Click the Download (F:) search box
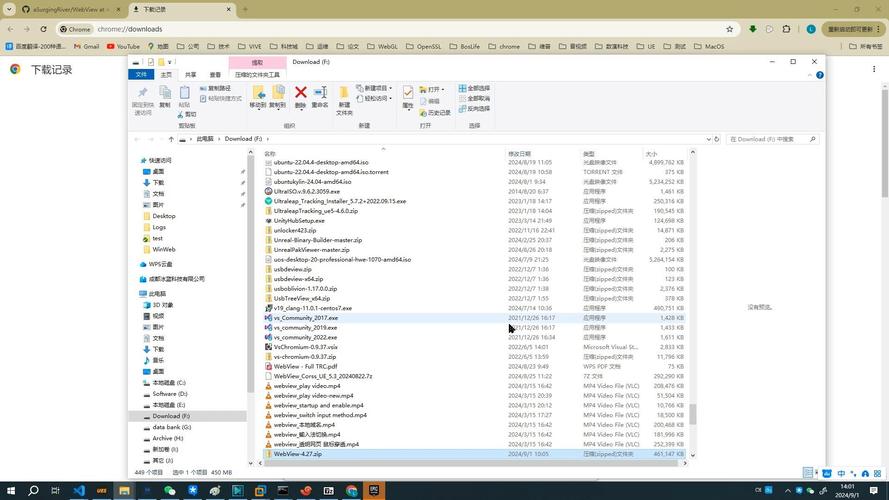This screenshot has height=500, width=889. [x=770, y=139]
